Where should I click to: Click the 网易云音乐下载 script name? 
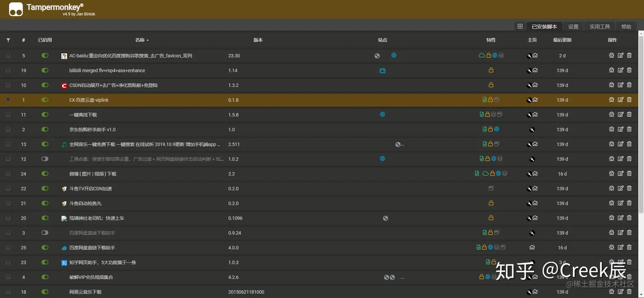85,292
